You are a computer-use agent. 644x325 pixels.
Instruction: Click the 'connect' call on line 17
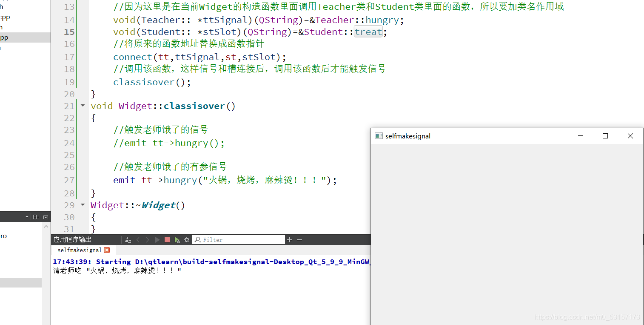click(x=133, y=57)
